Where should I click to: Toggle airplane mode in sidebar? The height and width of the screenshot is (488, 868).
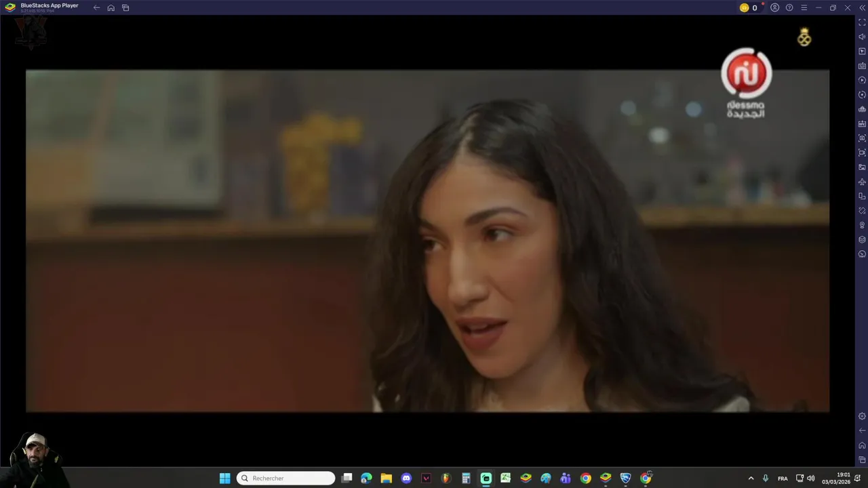pos(862,182)
